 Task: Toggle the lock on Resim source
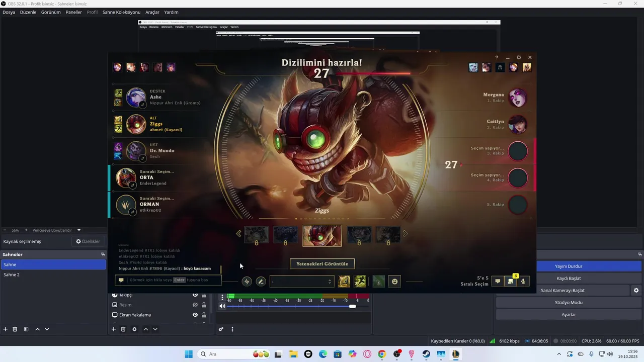pyautogui.click(x=204, y=305)
